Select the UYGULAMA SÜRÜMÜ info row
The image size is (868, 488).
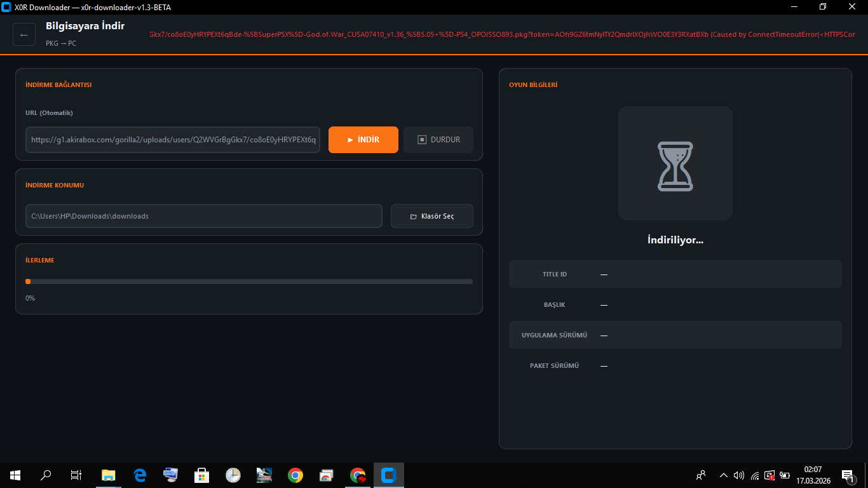point(675,335)
